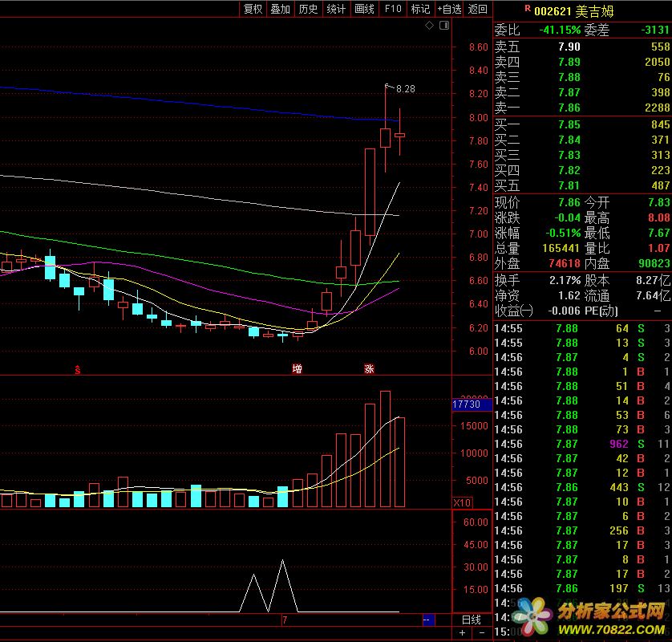Click 卖二 ask price 7.87
Image resolution: width=672 pixels, height=642 pixels.
[x=569, y=92]
